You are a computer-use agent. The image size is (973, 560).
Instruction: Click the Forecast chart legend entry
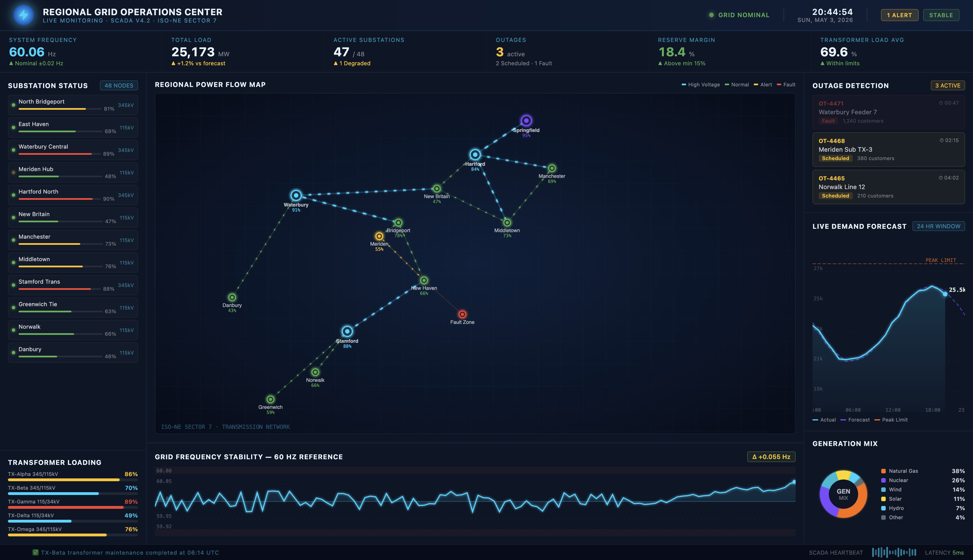click(x=855, y=420)
